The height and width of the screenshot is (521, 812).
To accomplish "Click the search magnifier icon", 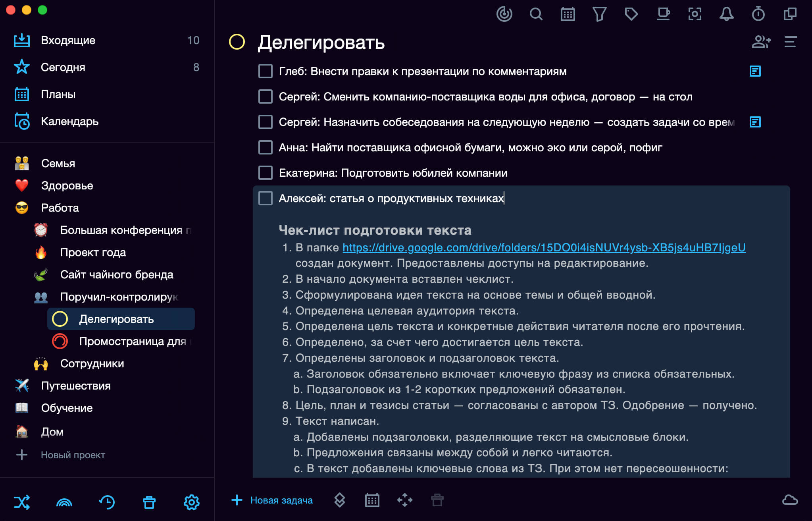I will pos(536,14).
